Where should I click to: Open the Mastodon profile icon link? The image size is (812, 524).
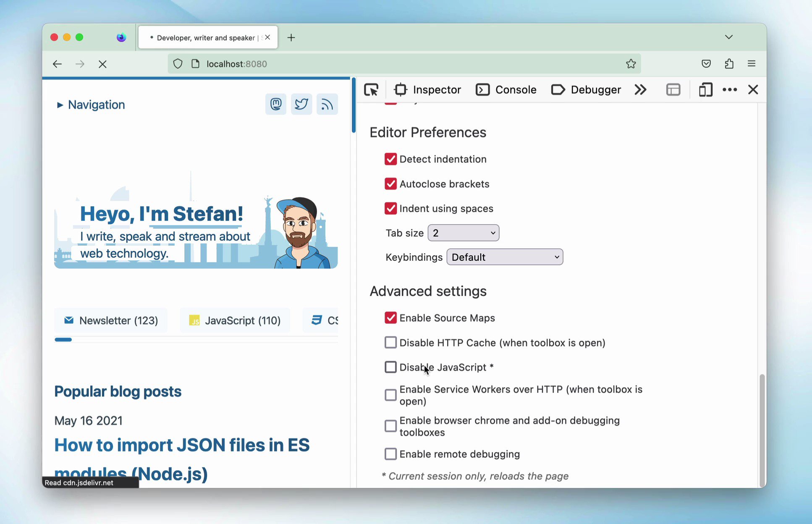click(275, 104)
